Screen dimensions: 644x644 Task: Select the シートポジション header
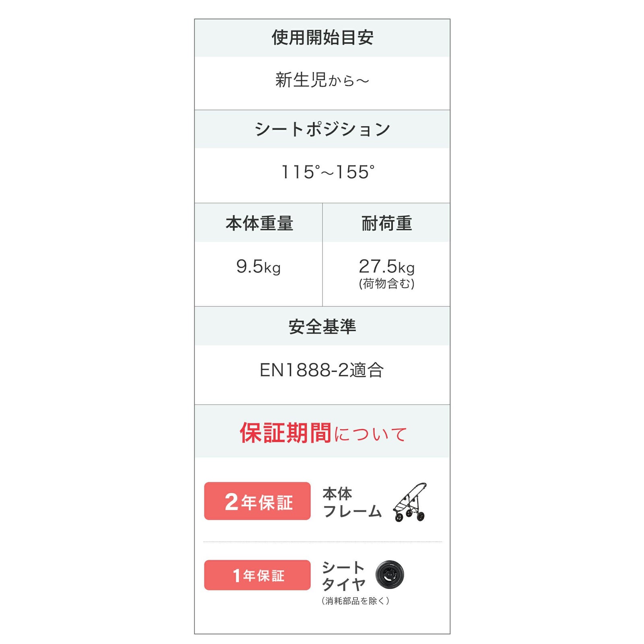coord(322,129)
